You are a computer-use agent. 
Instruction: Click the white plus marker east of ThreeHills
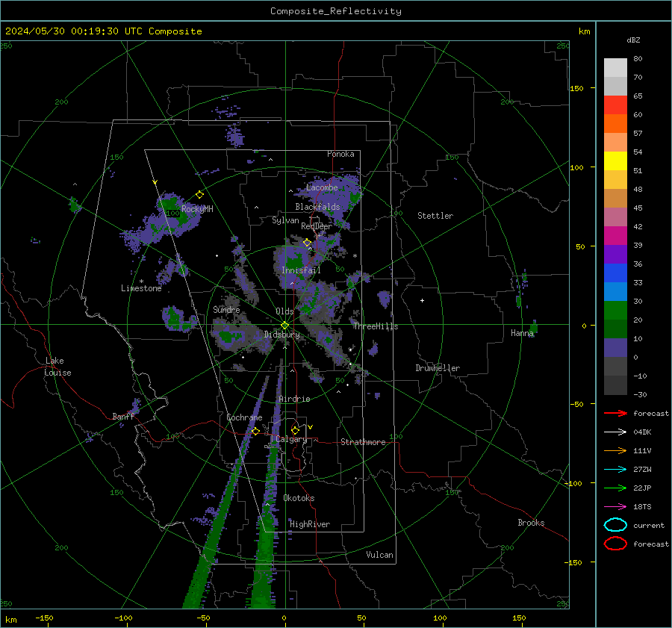click(422, 300)
